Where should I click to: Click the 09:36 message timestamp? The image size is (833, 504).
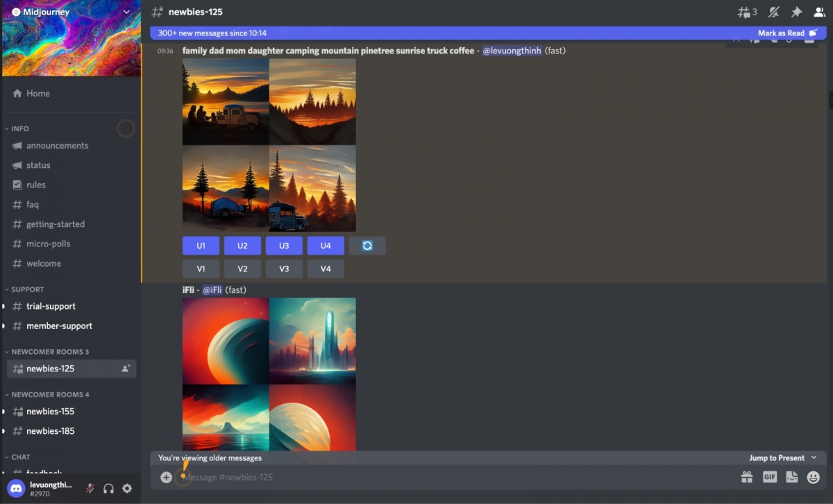pos(165,51)
